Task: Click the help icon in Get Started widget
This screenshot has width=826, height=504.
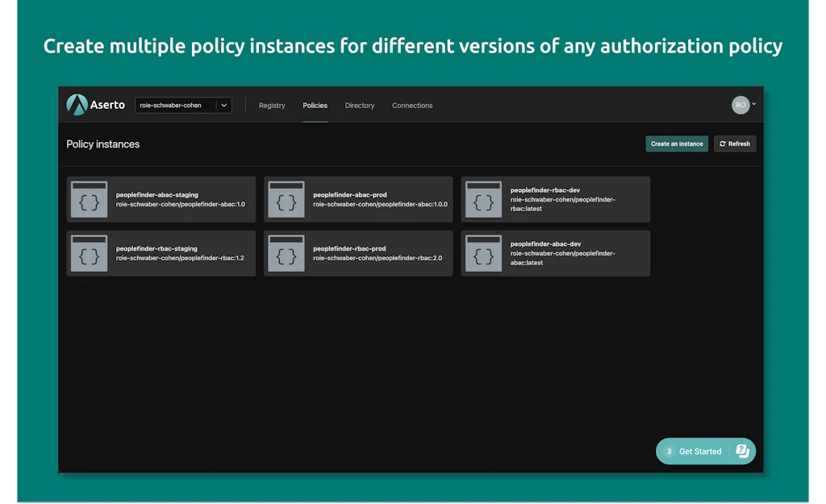Action: coord(742,451)
